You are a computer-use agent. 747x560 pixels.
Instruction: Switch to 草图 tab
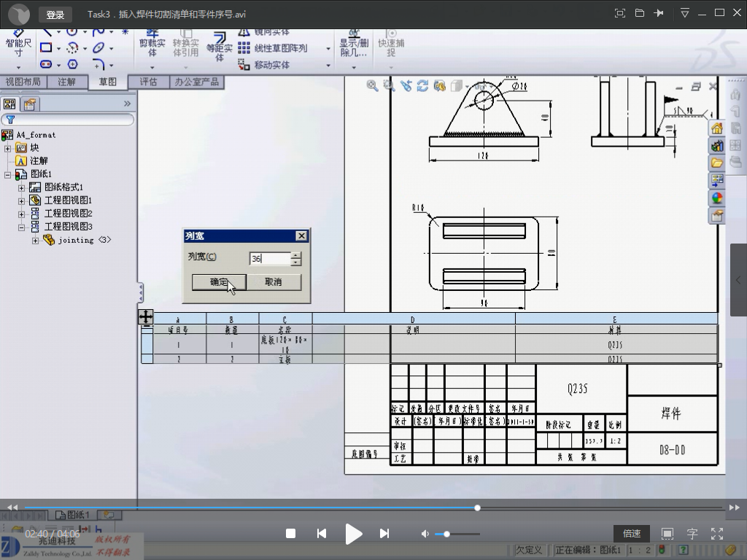[108, 82]
